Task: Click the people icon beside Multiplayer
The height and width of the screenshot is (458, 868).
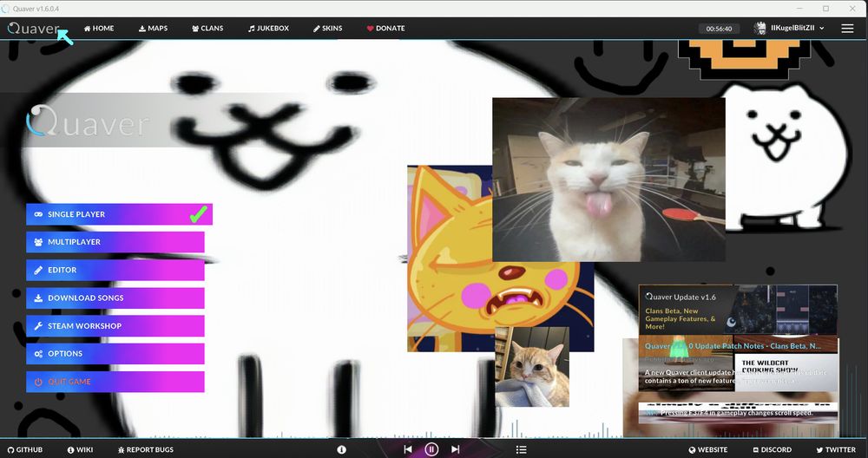Action: click(x=38, y=242)
